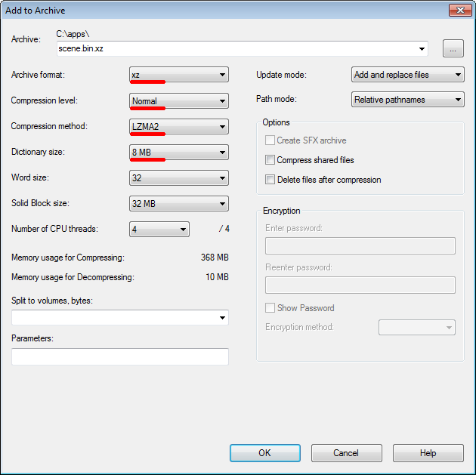The height and width of the screenshot is (475, 476).
Task: Enable Compress shared files checkbox
Action: click(270, 160)
